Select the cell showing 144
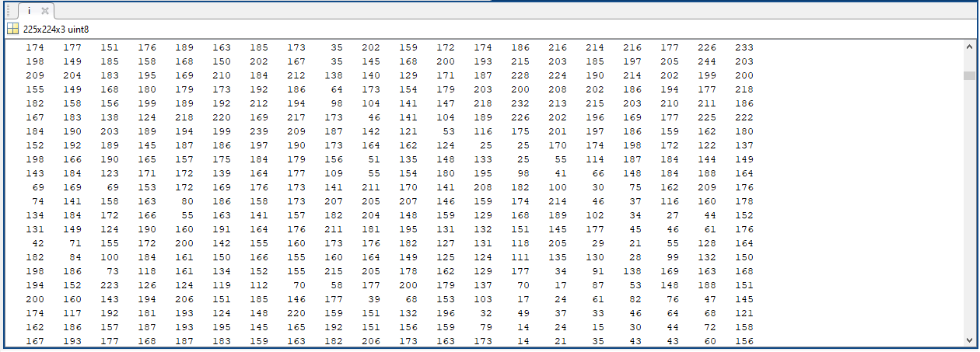 click(707, 159)
